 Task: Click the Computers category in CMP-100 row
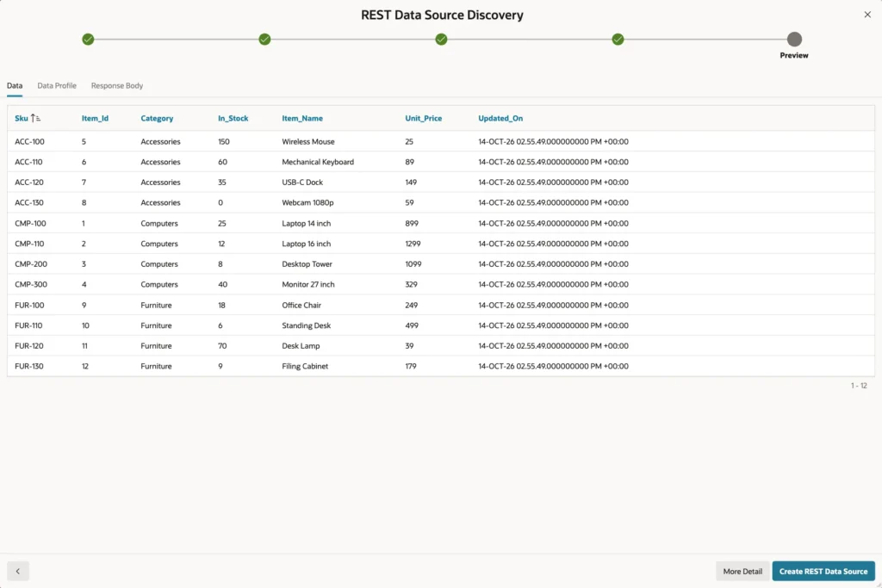159,223
